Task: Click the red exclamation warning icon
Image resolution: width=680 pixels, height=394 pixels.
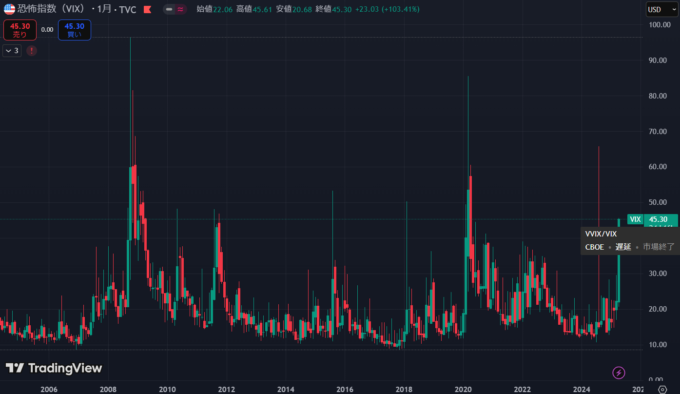Action: (31, 51)
